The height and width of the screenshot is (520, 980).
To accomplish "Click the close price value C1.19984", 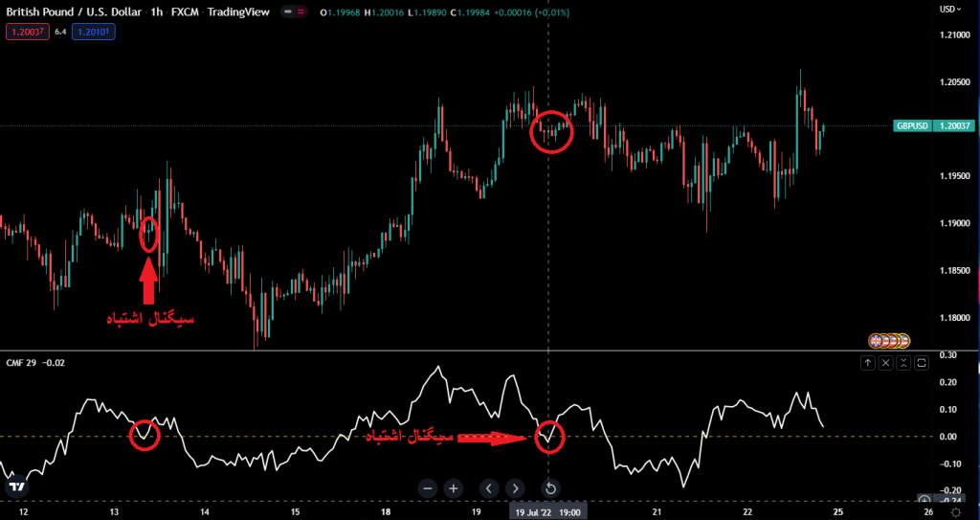I will point(471,12).
